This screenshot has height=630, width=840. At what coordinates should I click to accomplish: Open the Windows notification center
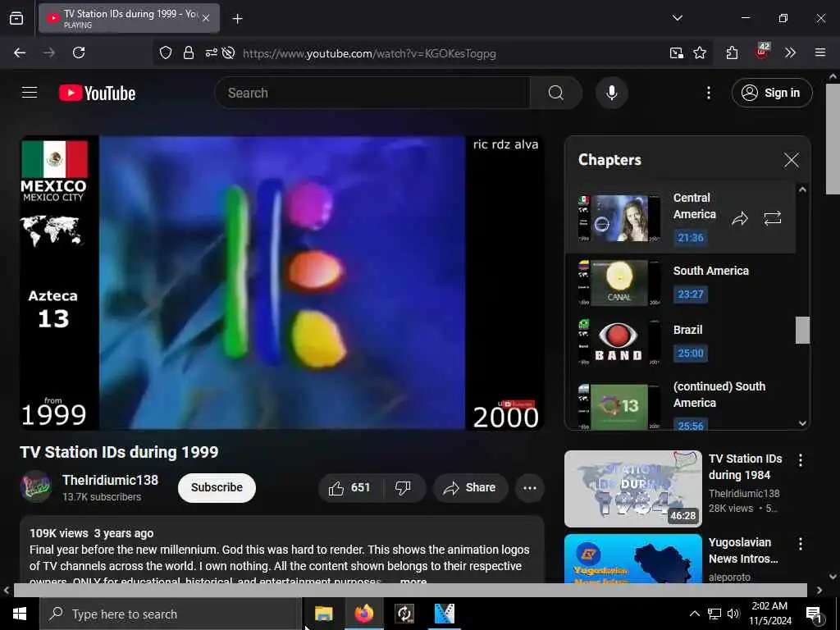pos(814,614)
